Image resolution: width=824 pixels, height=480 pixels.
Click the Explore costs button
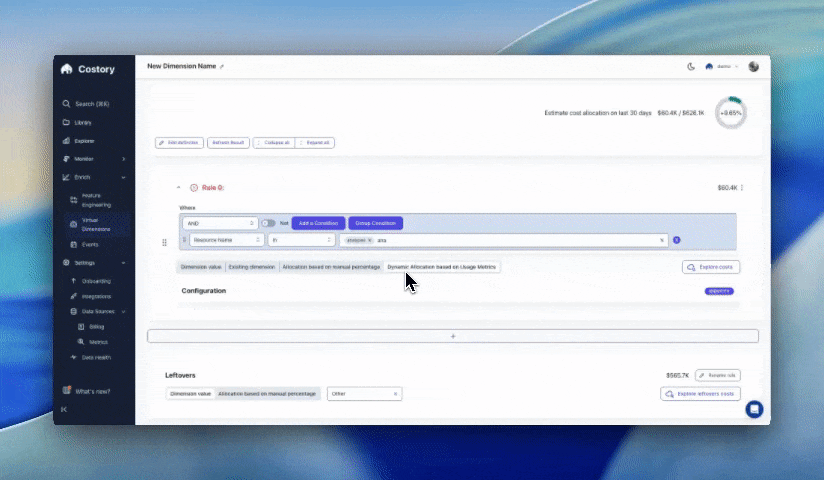point(711,267)
